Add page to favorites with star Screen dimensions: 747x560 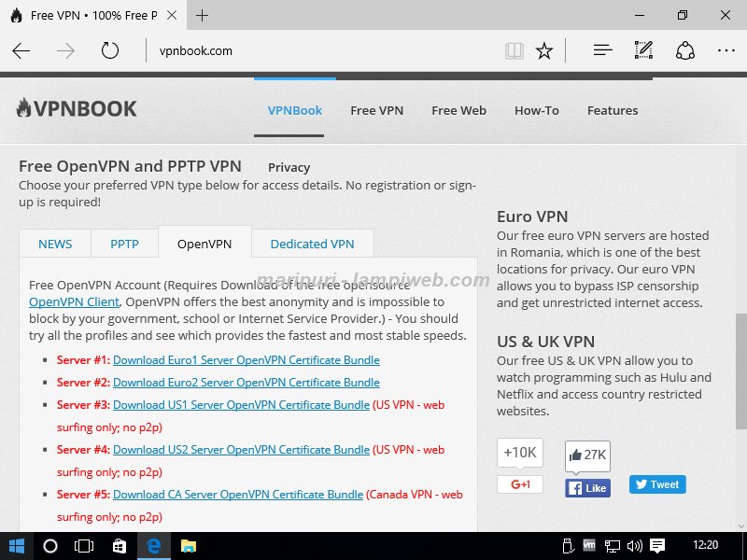click(544, 50)
